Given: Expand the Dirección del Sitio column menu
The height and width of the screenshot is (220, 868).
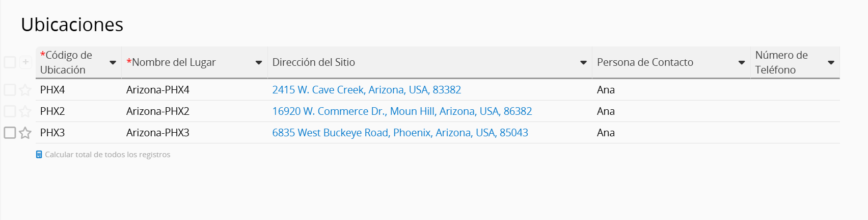Looking at the screenshot, I should click(x=584, y=63).
